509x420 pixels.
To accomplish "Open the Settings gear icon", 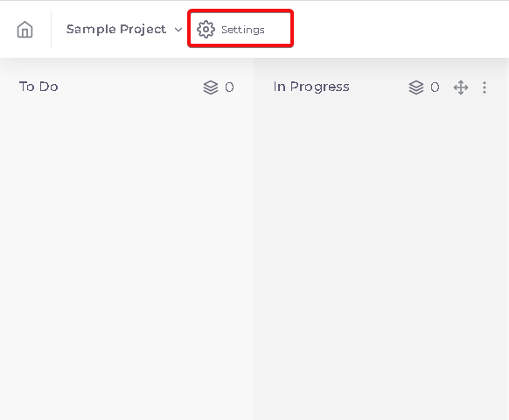I will pyautogui.click(x=206, y=30).
